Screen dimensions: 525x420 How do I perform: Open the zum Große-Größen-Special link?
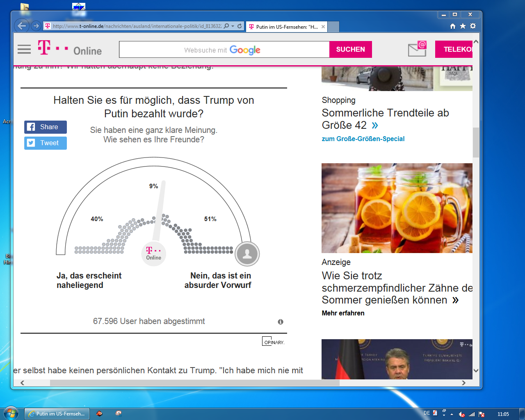[363, 139]
